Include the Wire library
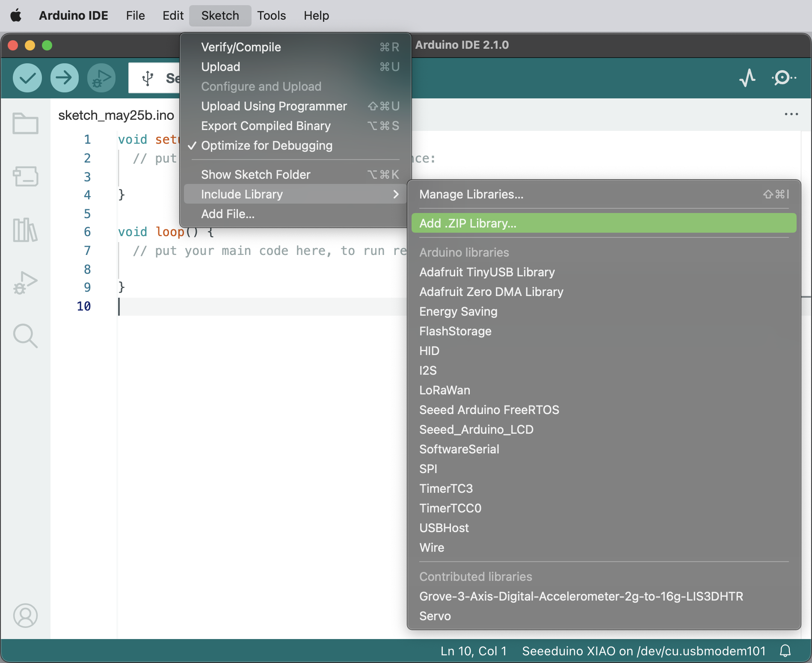This screenshot has width=812, height=663. tap(604, 548)
